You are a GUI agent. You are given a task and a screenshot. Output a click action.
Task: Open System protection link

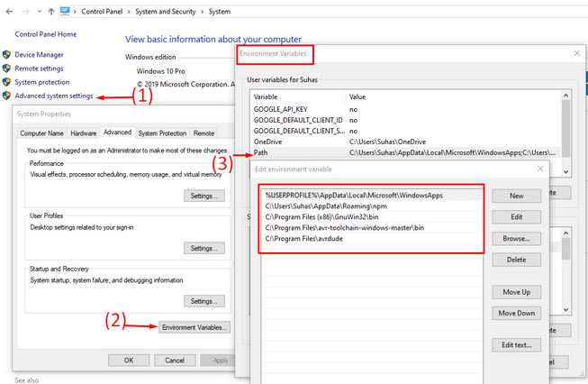(x=42, y=82)
